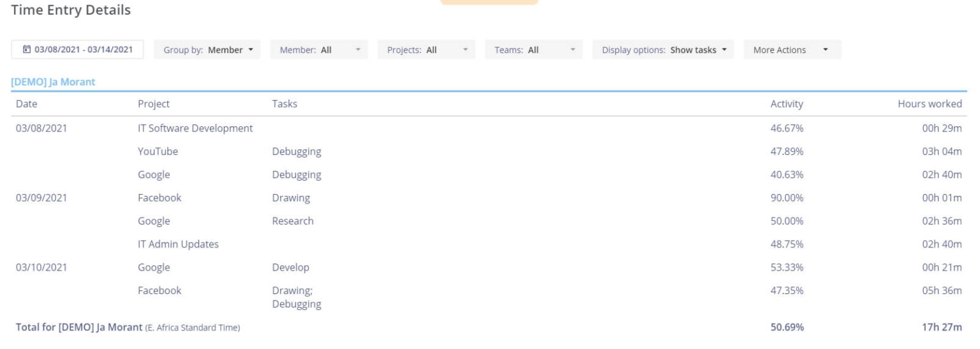This screenshot has height=349, width=980.
Task: Click the 50.69% total activity value
Action: click(x=787, y=327)
